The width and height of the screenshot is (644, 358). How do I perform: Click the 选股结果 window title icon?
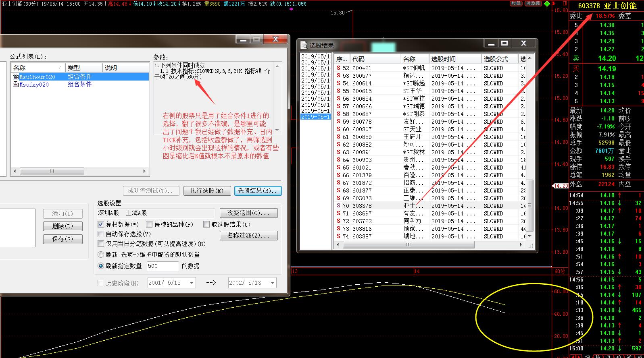tap(304, 45)
